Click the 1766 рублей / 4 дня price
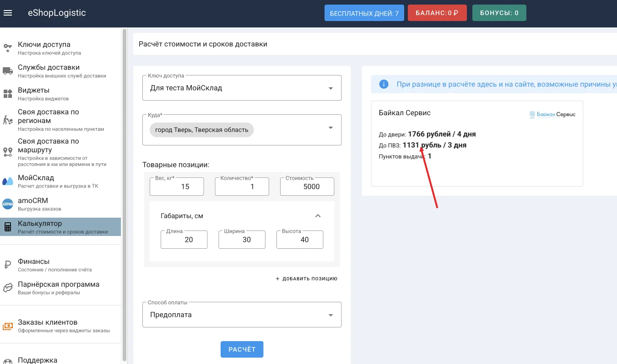The image size is (617, 364). click(x=442, y=134)
